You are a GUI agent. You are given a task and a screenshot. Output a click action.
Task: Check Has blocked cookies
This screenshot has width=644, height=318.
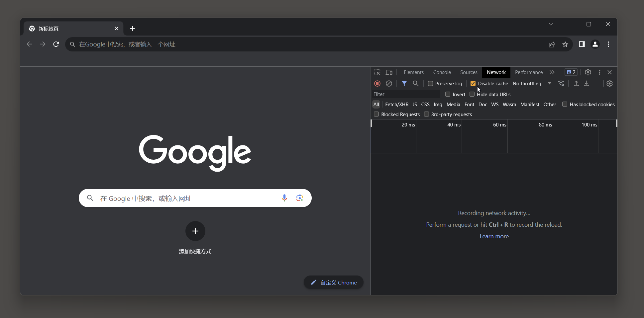(565, 104)
